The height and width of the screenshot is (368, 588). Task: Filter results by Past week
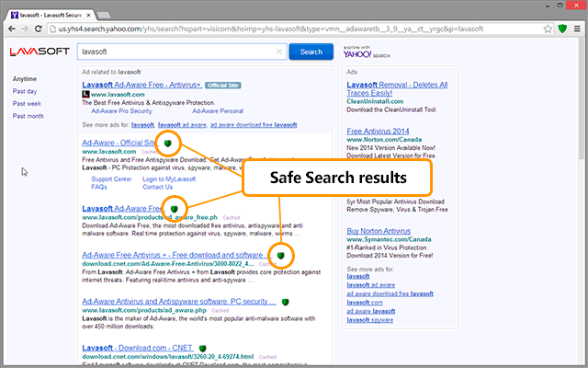coord(27,104)
